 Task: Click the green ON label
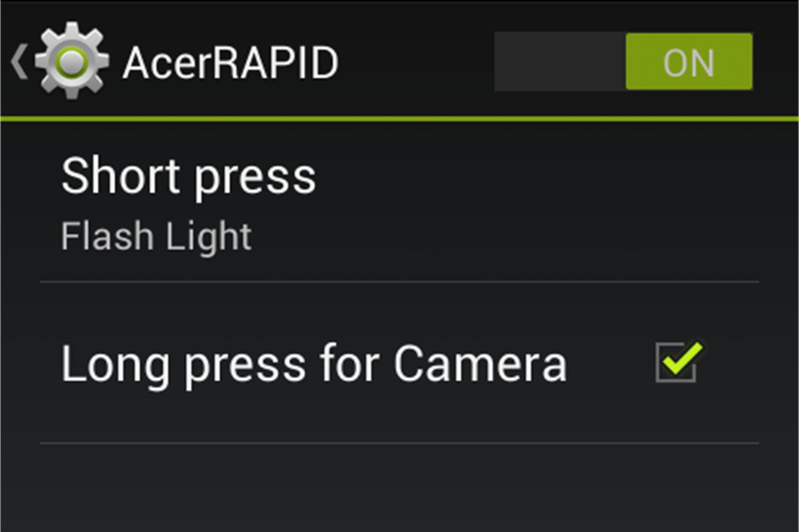tap(689, 62)
